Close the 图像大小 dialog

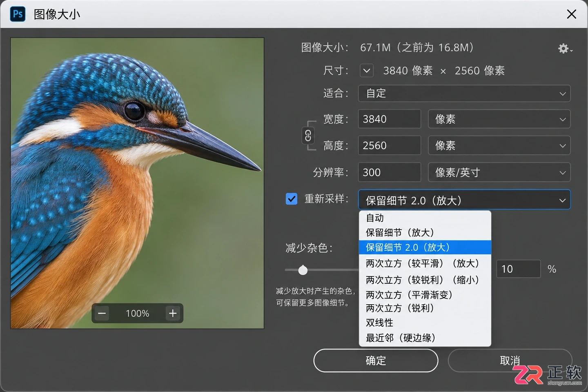pos(571,14)
